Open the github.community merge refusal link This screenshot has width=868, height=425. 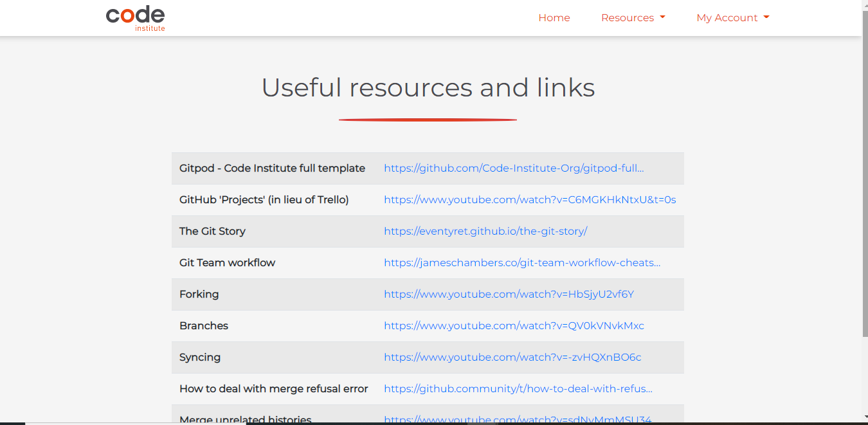[x=518, y=389]
